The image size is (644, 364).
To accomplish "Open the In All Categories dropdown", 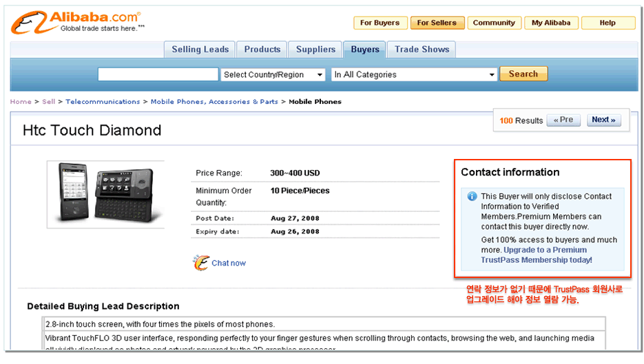I will (415, 75).
